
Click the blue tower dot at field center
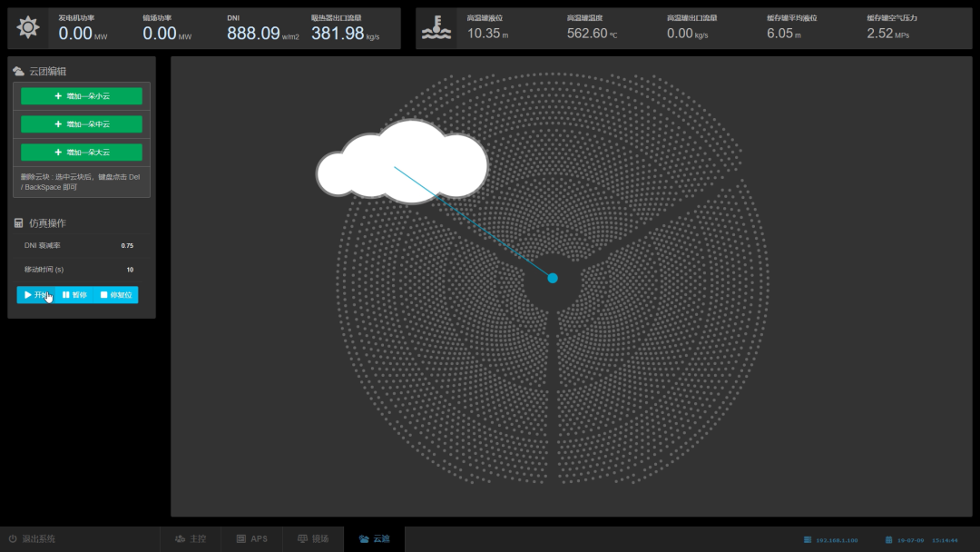(x=553, y=278)
